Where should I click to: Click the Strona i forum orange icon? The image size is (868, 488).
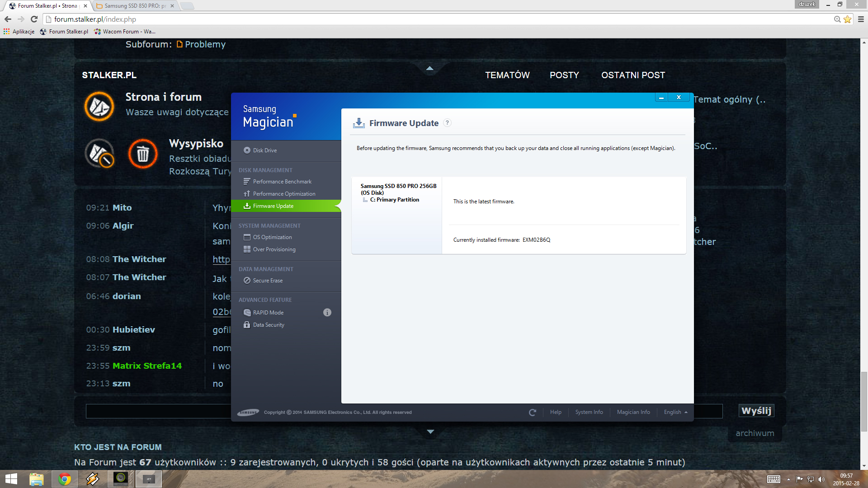pos(99,107)
